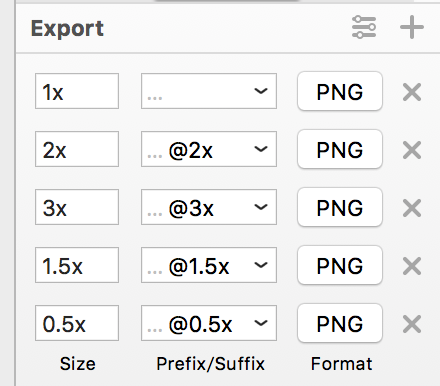
Task: Click the 1.5x size field
Action: click(x=77, y=265)
